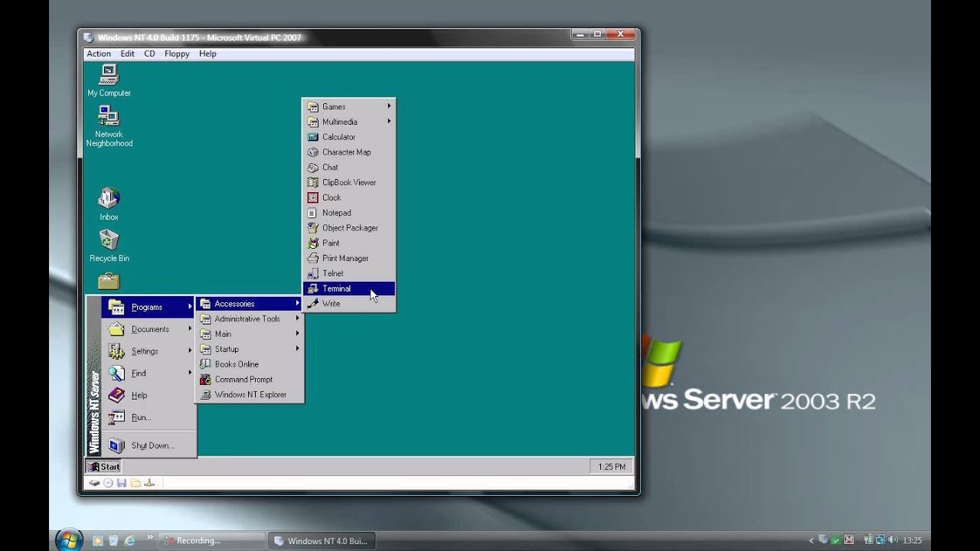Click the red M tray icon

[848, 540]
